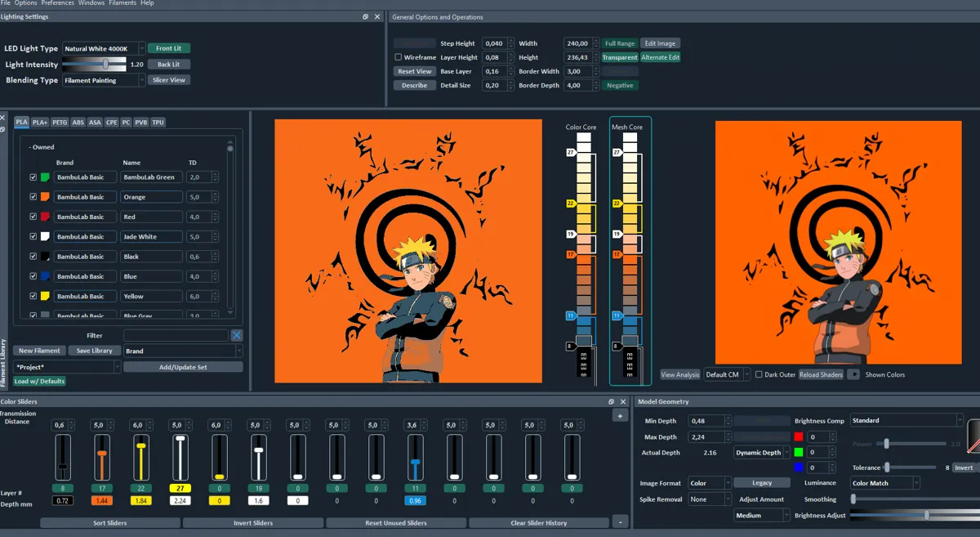Switch to the PETG filament tab
The image size is (980, 537).
[60, 123]
